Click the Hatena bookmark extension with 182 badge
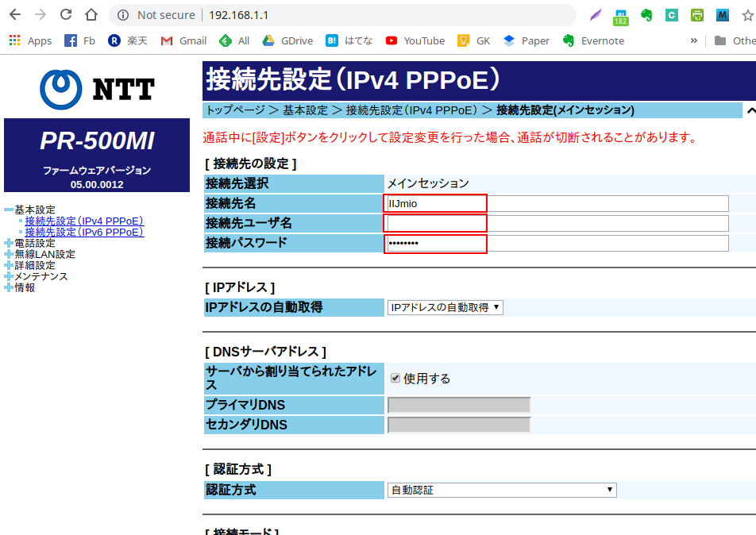Image resolution: width=756 pixels, height=535 pixels. (x=621, y=15)
